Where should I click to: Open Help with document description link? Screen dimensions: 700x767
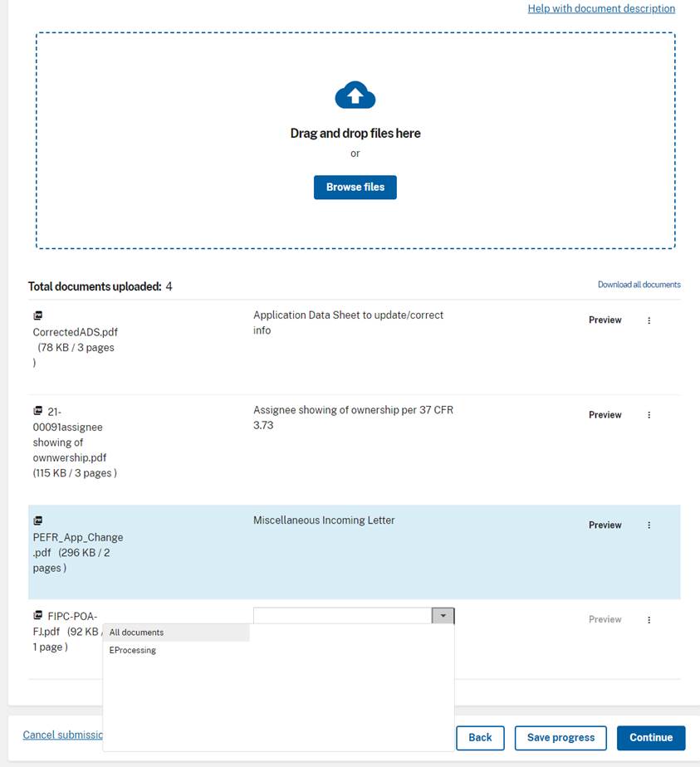click(601, 9)
